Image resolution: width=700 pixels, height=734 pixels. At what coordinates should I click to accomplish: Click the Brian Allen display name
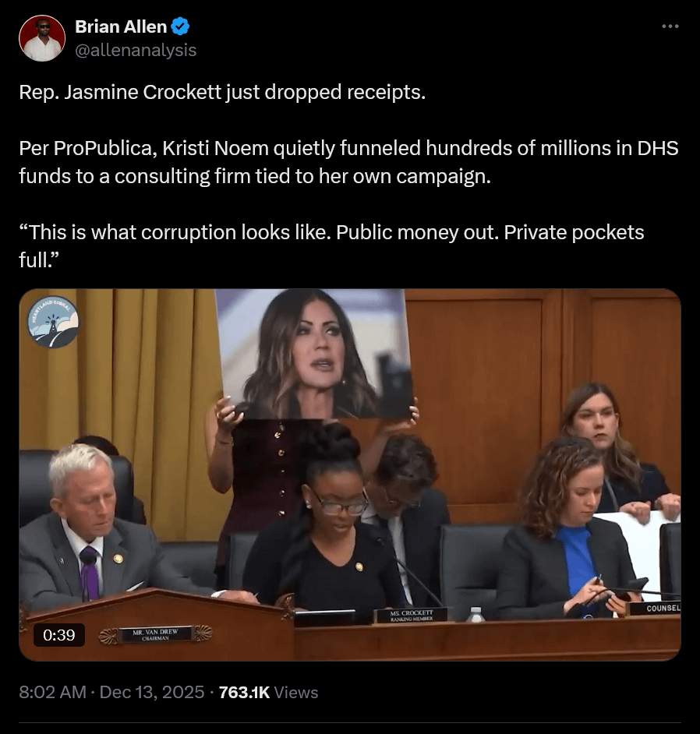[121, 26]
